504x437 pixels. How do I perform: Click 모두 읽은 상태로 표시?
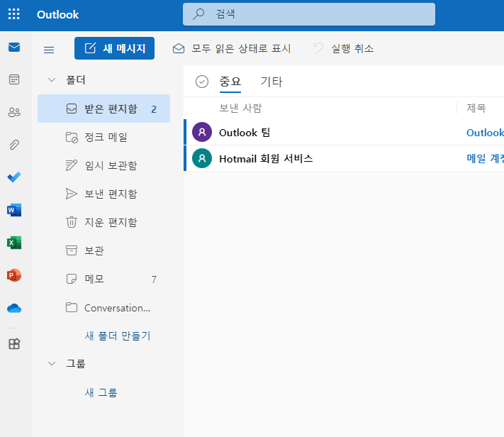[231, 48]
